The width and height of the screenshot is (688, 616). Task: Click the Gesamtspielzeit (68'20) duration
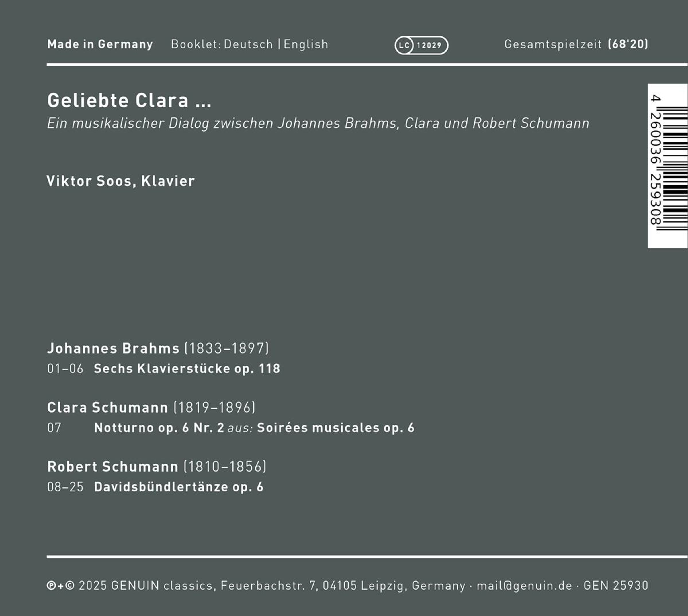coord(576,44)
